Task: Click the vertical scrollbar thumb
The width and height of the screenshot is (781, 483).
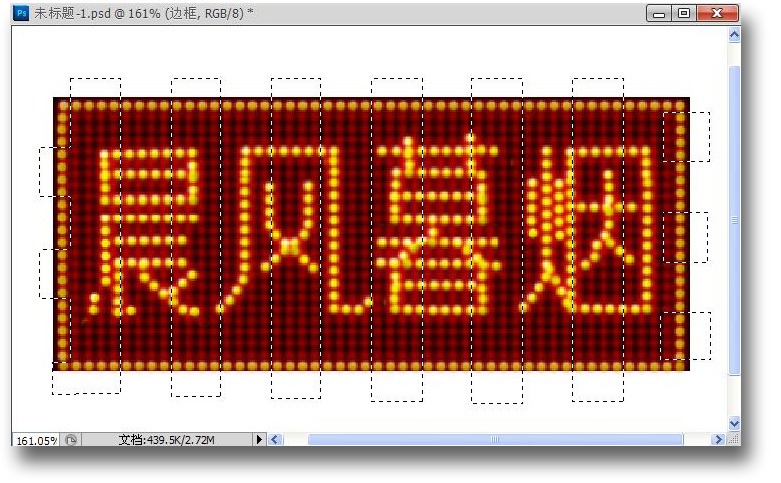Action: (734, 220)
